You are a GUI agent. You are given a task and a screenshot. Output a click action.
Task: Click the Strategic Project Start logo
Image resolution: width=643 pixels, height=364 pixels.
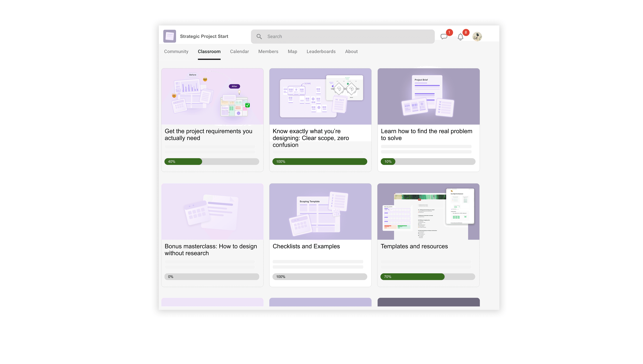170,36
